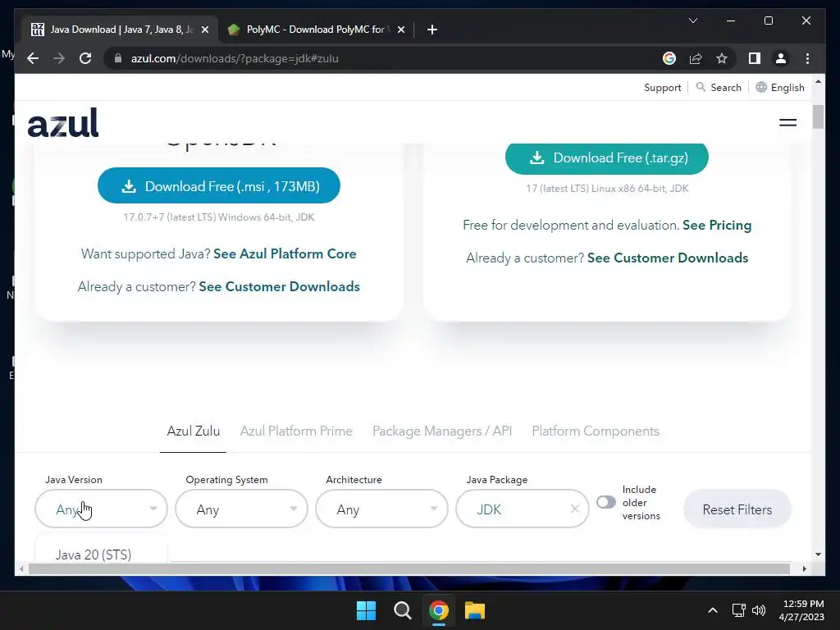The height and width of the screenshot is (630, 840).
Task: Open File Explorer from taskbar
Action: [x=475, y=610]
